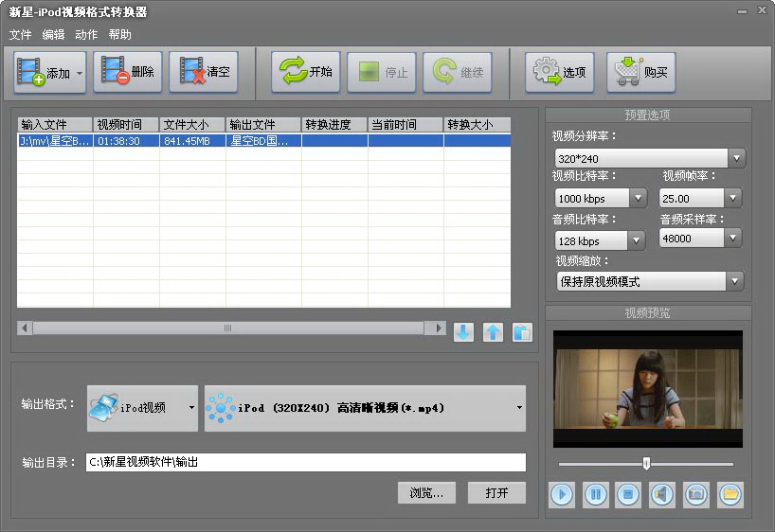Click the 继续 (resume) toolbar button
Screen dimensions: 775x532
click(x=458, y=73)
